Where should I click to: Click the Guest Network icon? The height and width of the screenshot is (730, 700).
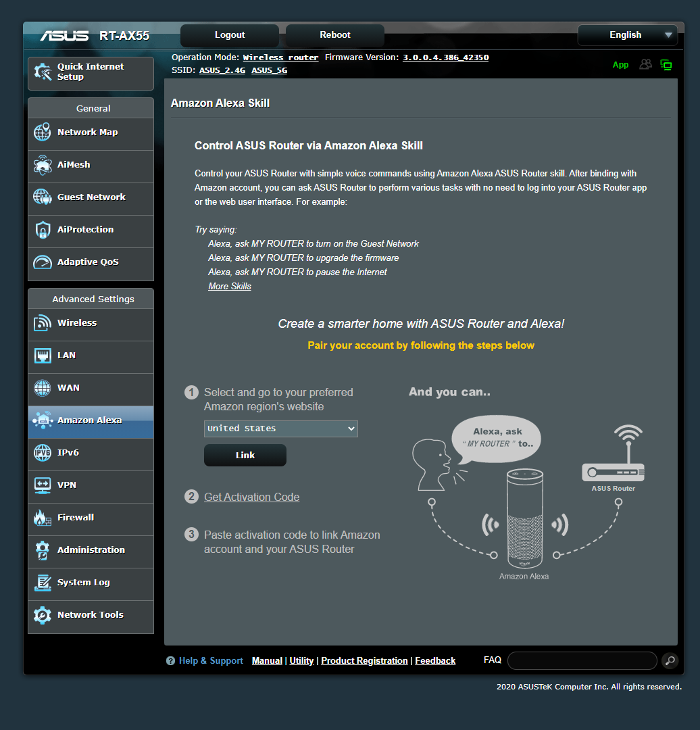point(43,197)
